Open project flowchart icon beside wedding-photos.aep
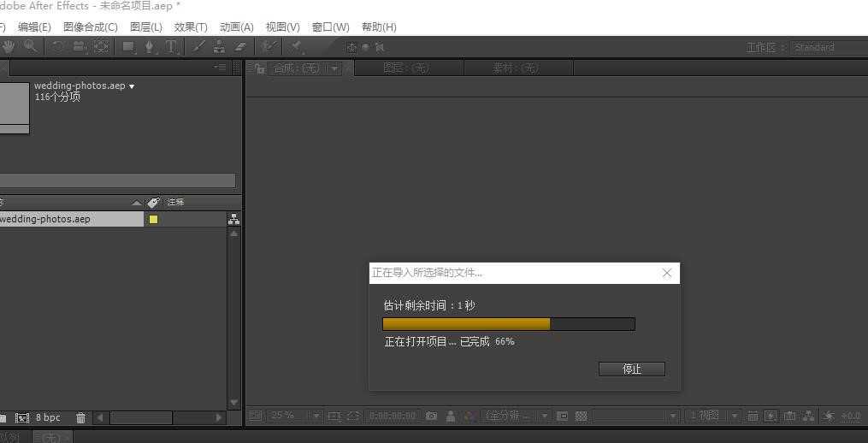The height and width of the screenshot is (443, 868). 234,219
